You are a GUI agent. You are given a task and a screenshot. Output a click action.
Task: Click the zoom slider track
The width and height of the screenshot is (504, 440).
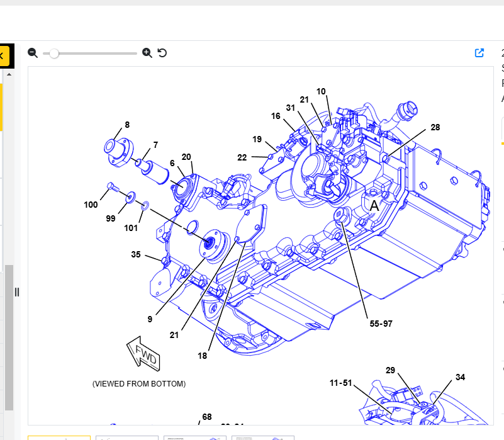90,54
